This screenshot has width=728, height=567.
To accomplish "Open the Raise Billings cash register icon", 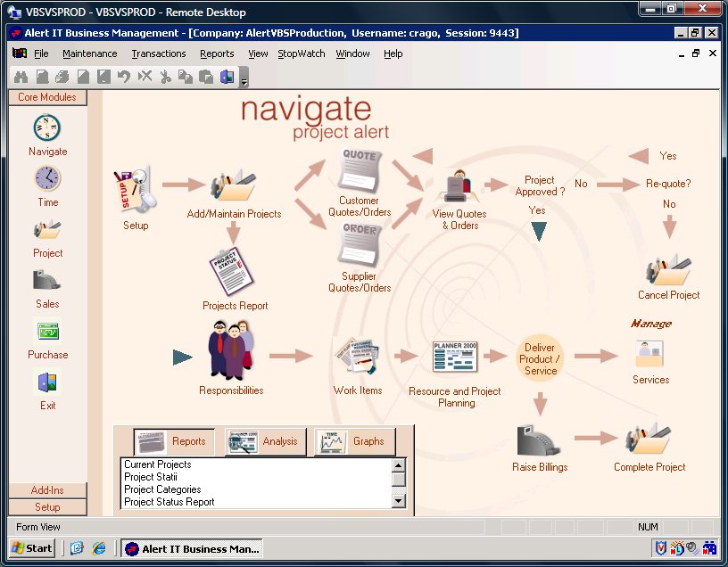I will click(x=539, y=440).
